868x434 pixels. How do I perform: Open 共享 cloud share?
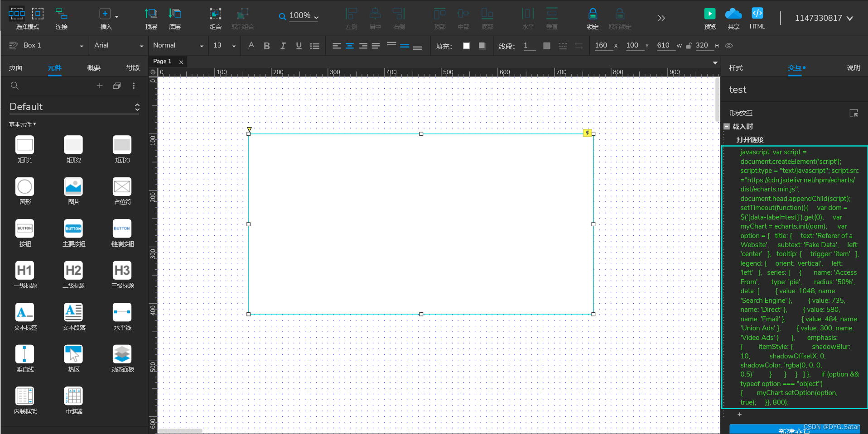(x=733, y=14)
